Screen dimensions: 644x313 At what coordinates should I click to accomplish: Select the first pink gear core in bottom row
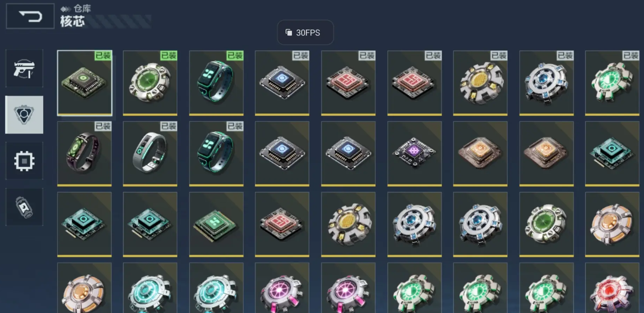pos(282,288)
